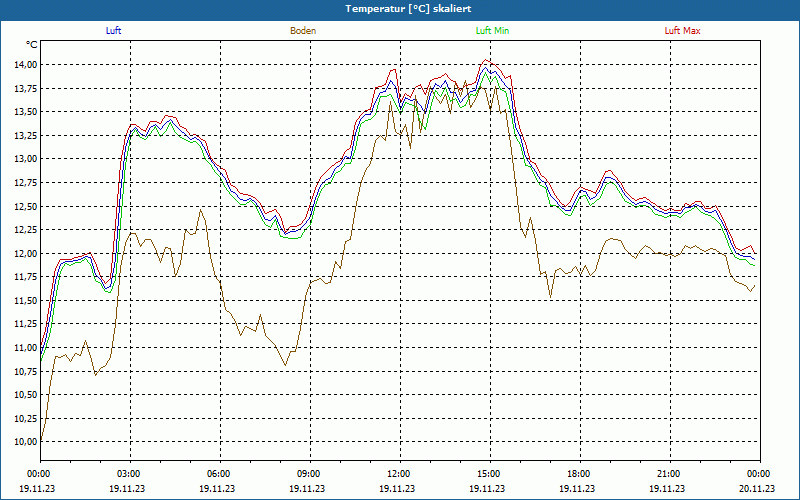Click the 20.11.23 date label
The width and height of the screenshot is (800, 500).
tap(757, 489)
